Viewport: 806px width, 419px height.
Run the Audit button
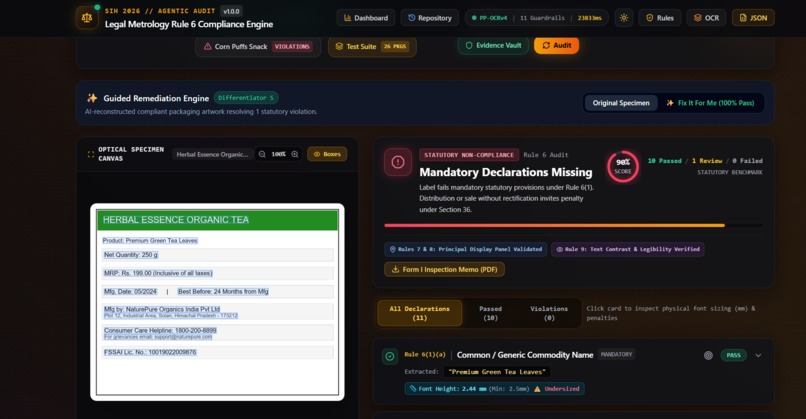(556, 45)
